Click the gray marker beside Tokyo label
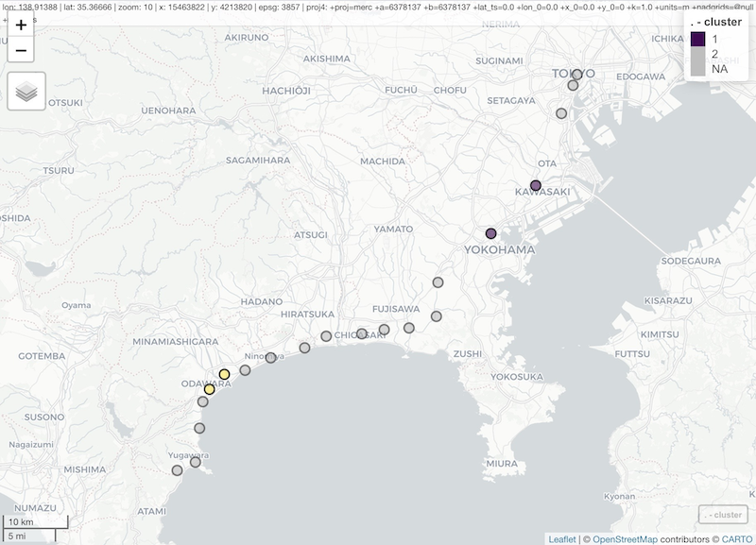This screenshot has width=756, height=545. [576, 74]
